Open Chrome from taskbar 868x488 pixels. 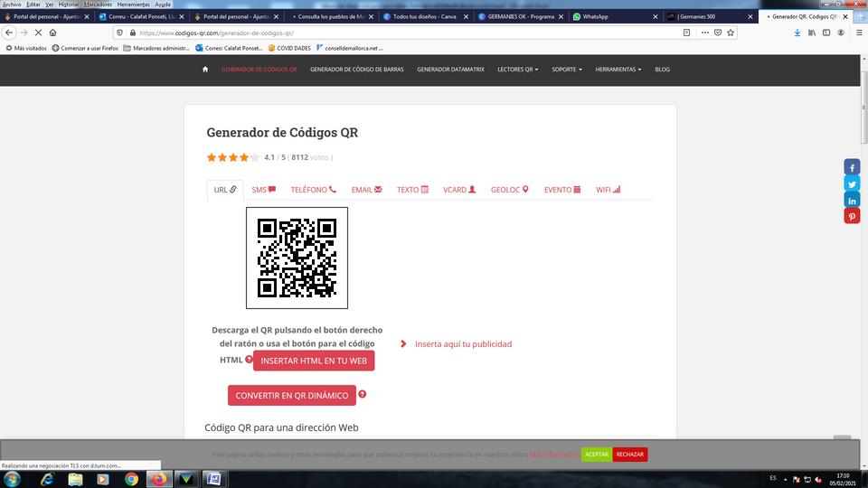[131, 479]
